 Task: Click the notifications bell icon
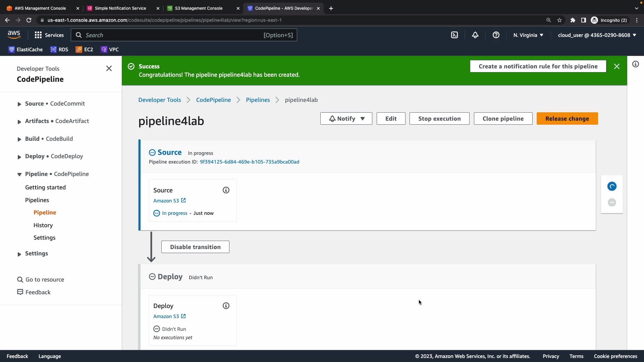[475, 35]
